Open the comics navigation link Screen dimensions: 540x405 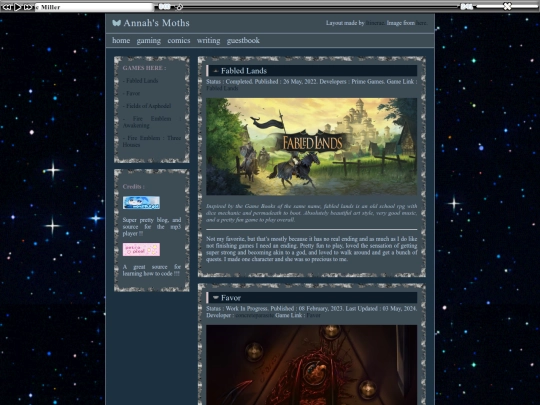[179, 40]
